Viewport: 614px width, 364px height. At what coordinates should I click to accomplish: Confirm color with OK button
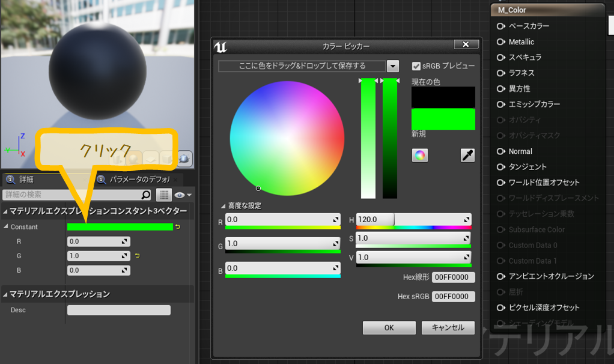click(389, 327)
